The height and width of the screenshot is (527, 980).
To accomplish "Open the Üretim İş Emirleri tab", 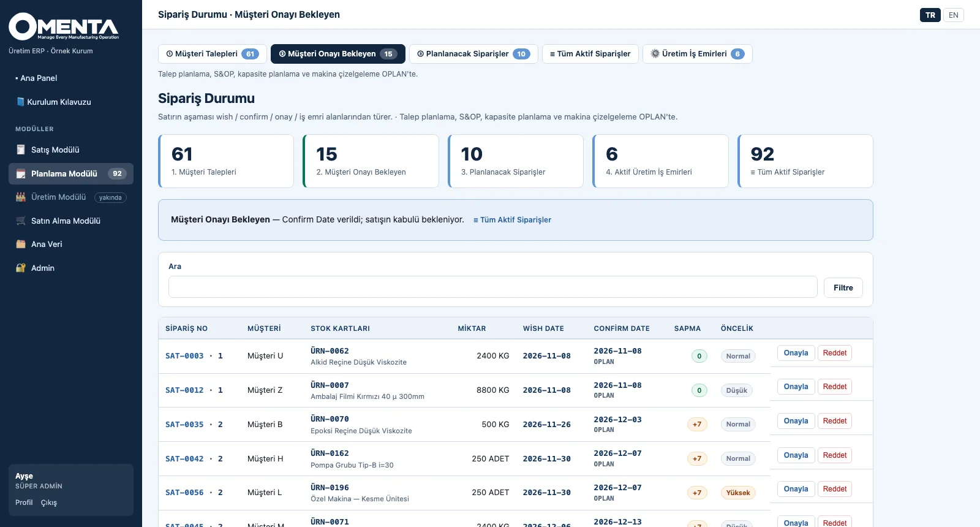I will coord(697,54).
